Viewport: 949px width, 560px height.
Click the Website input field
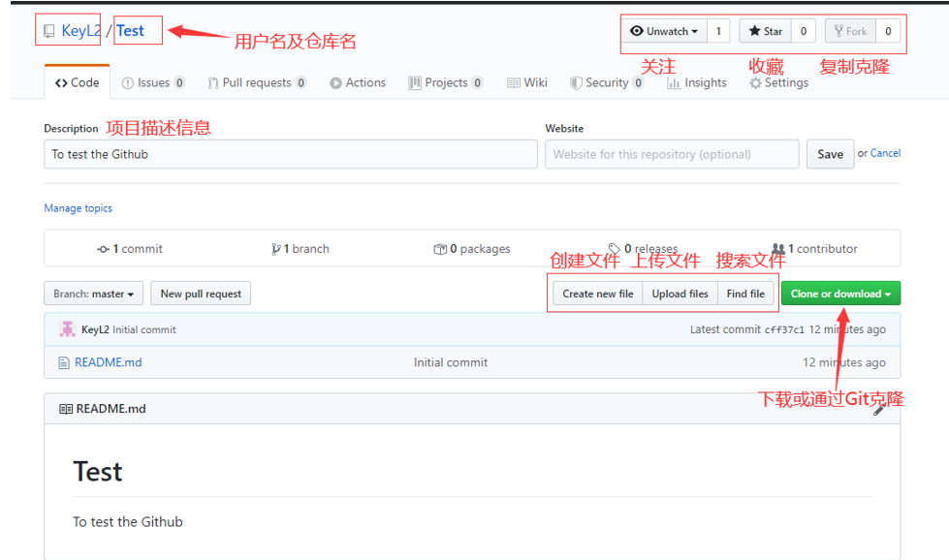pyautogui.click(x=672, y=154)
